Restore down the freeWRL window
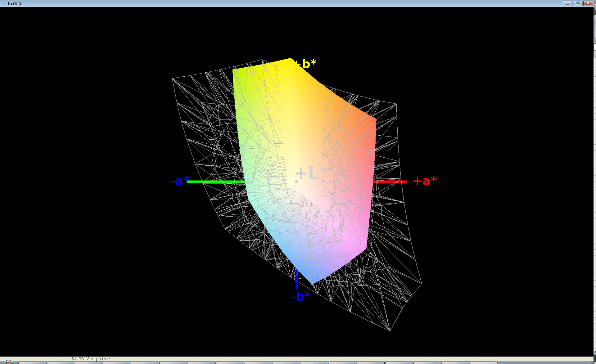Viewport: 596px width, 364px height. [x=577, y=3]
